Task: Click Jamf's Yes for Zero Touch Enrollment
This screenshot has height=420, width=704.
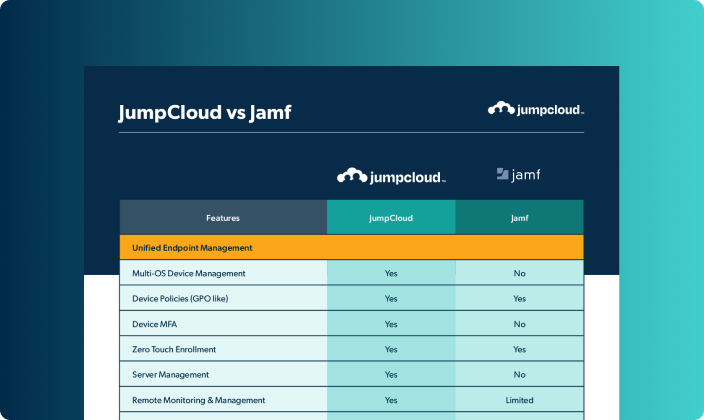Action: click(519, 349)
